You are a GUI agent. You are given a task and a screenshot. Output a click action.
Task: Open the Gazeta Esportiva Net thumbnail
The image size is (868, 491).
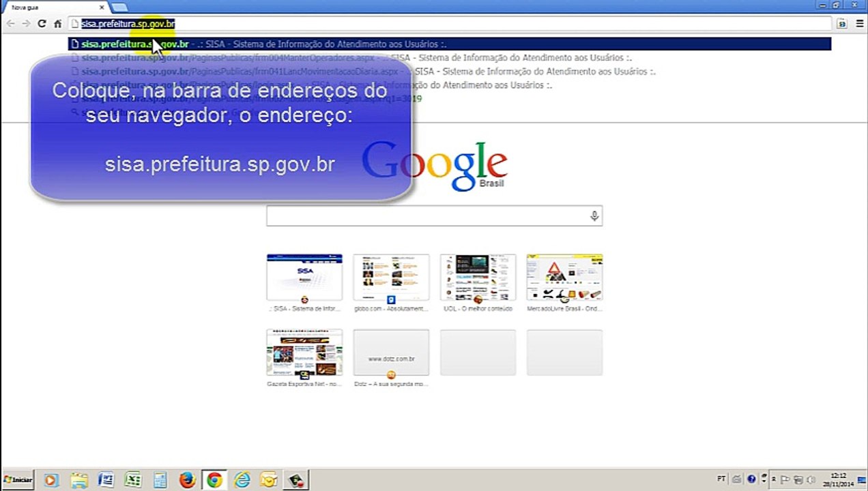(304, 353)
